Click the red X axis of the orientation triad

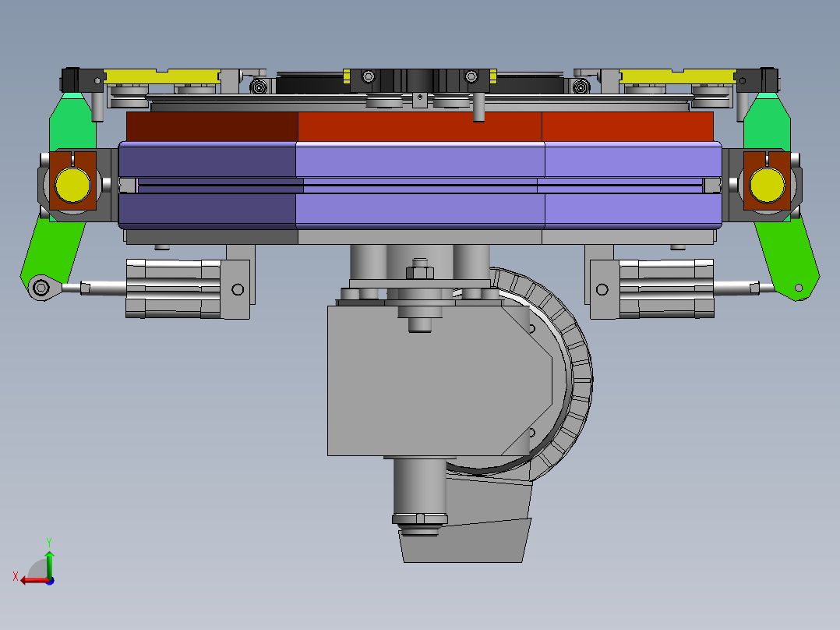click(x=34, y=581)
